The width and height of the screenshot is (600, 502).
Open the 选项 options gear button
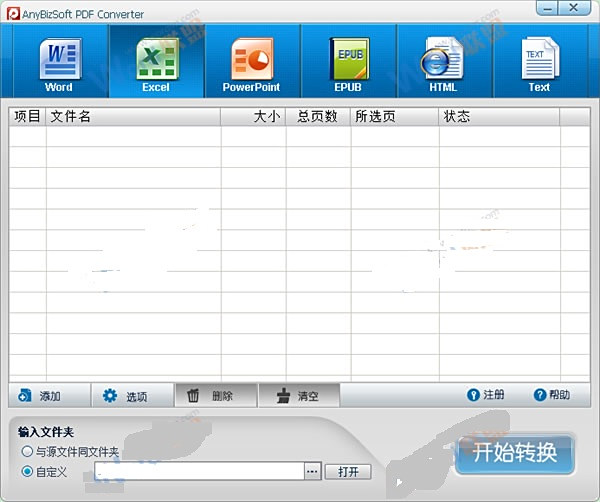pyautogui.click(x=132, y=396)
